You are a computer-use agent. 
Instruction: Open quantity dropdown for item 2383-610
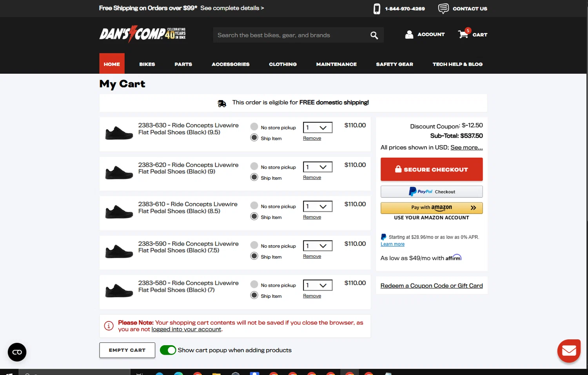pos(318,206)
